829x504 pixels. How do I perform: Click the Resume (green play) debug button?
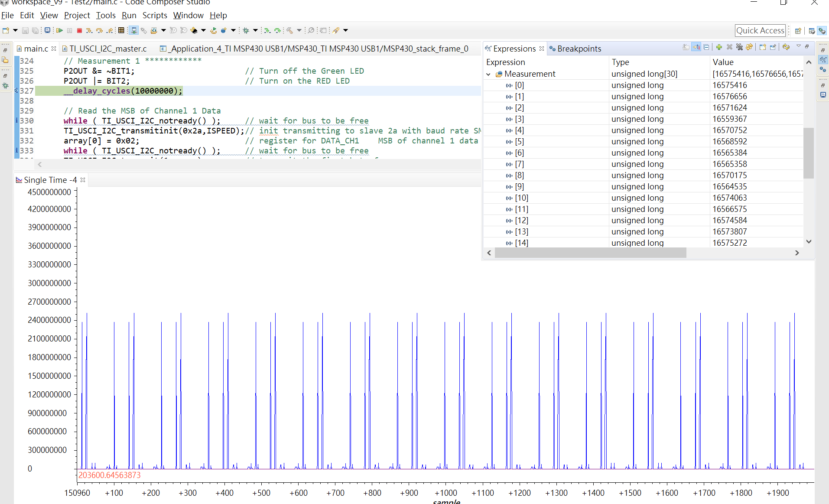click(59, 30)
